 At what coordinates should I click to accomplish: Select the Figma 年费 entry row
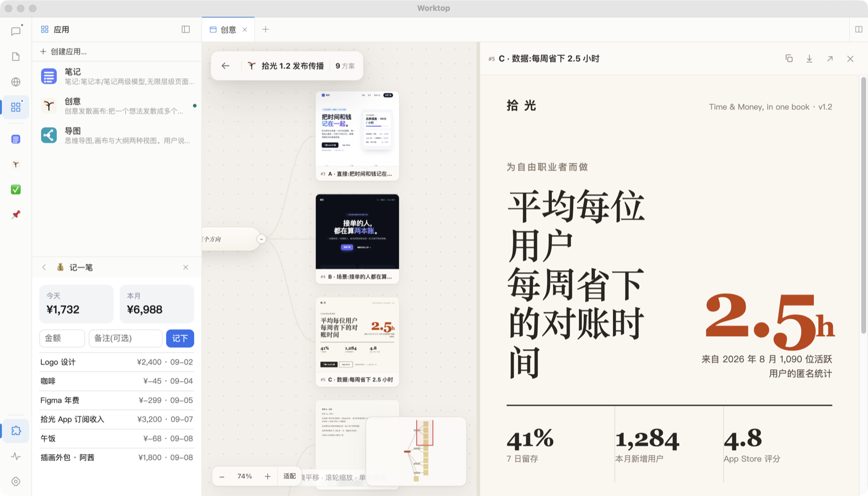117,400
